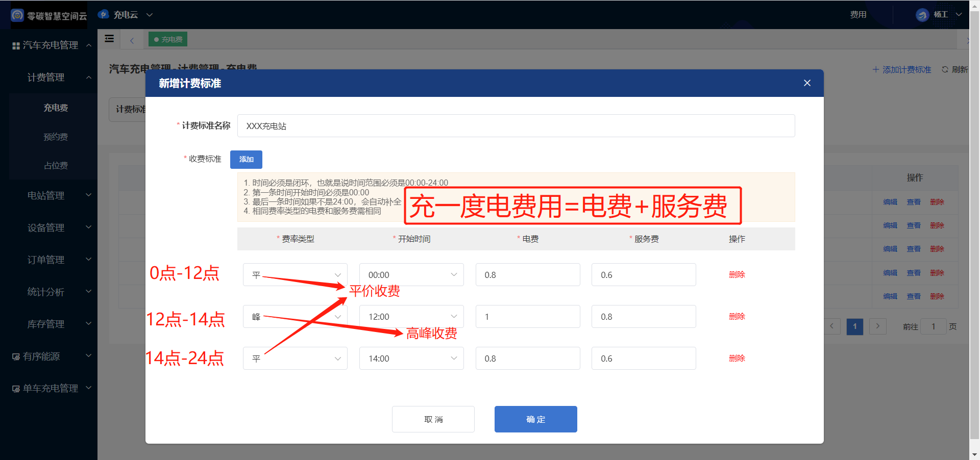Click the 确定 button
The image size is (980, 460).
(x=536, y=419)
